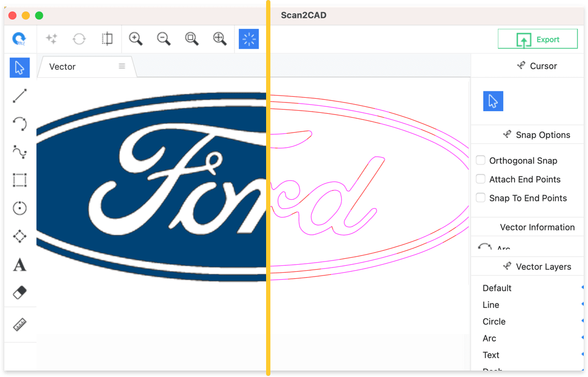Enable Orthogonal Snap checkbox

(481, 161)
